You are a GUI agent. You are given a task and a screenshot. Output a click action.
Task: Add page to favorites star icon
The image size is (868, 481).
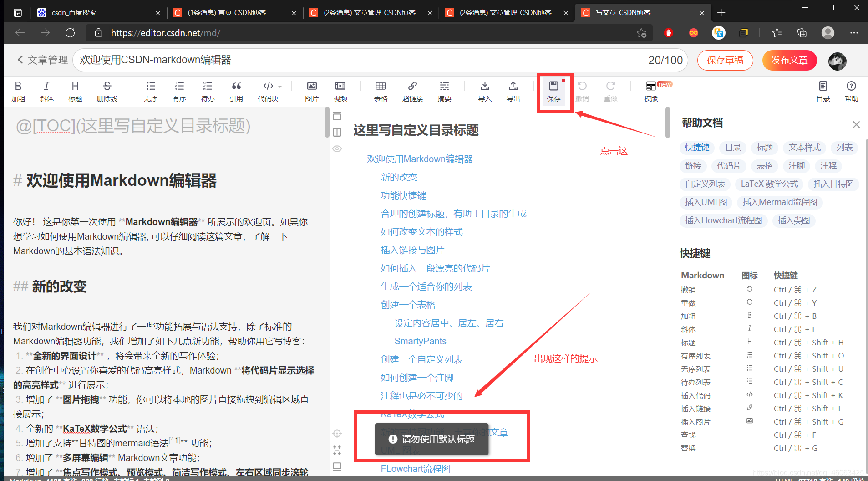641,33
